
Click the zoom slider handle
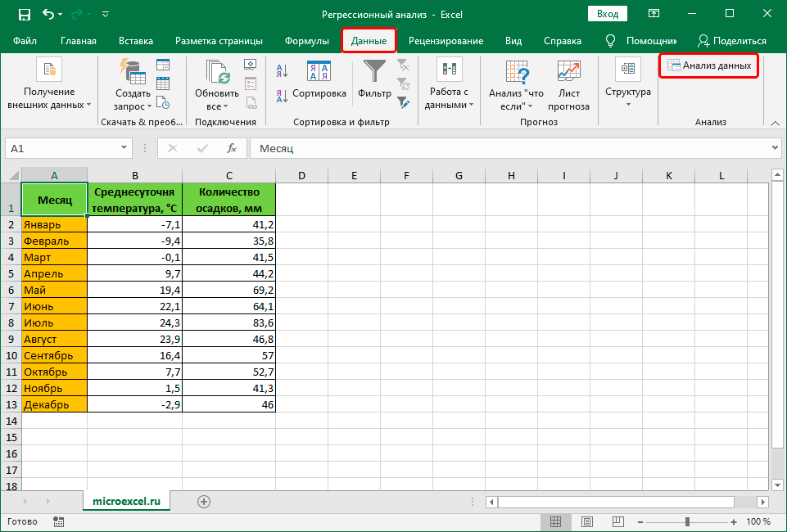tap(687, 522)
